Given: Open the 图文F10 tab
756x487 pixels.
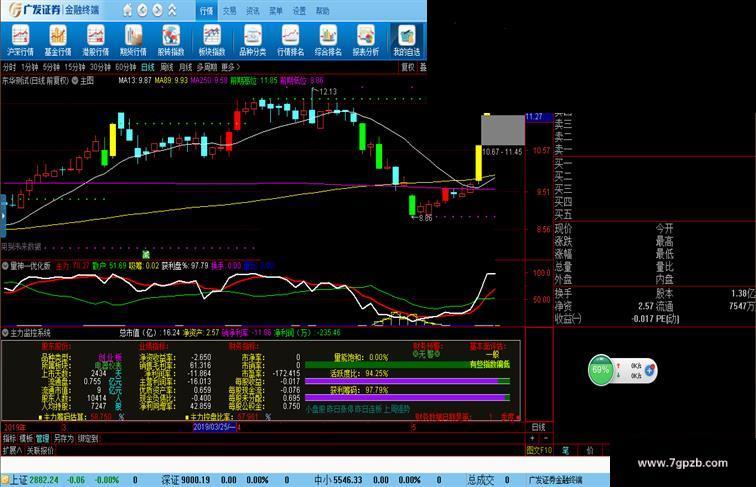Looking at the screenshot, I should 539,450.
